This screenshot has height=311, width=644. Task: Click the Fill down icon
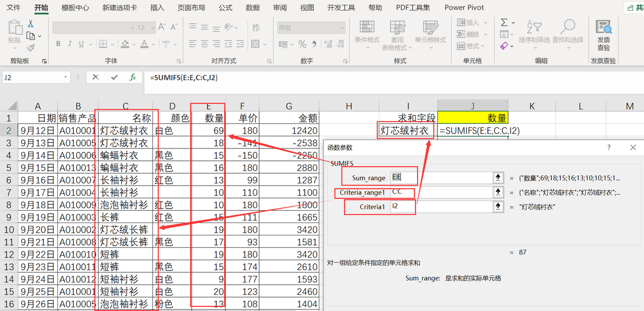pyautogui.click(x=504, y=34)
